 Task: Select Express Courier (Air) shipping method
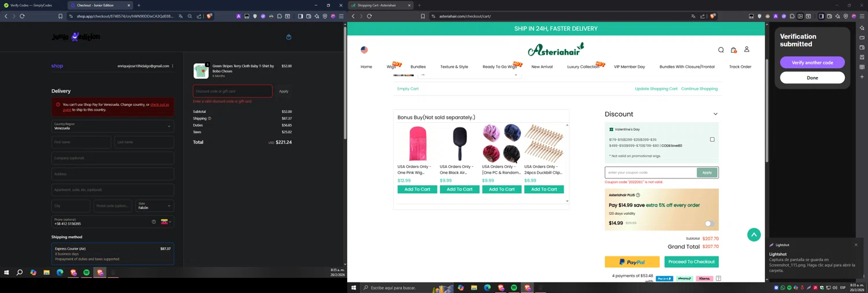coord(113,254)
